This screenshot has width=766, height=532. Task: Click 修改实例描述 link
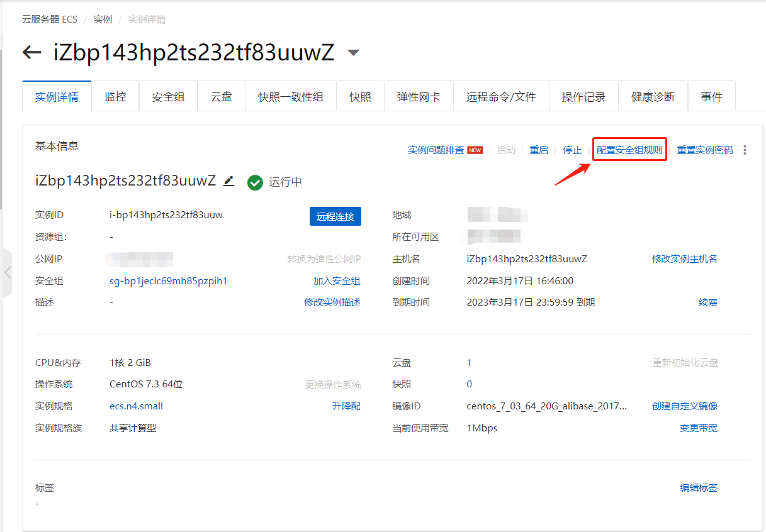(x=332, y=302)
